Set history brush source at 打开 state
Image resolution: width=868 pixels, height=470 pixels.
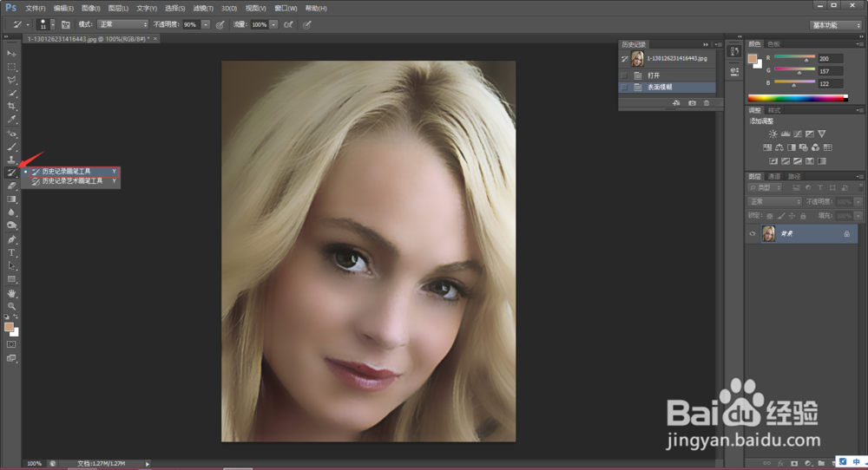click(x=624, y=75)
